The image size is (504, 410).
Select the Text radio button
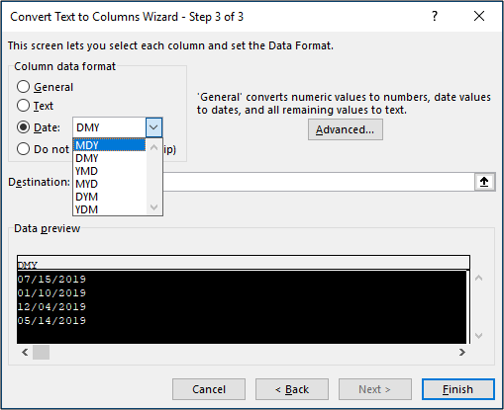tap(23, 106)
